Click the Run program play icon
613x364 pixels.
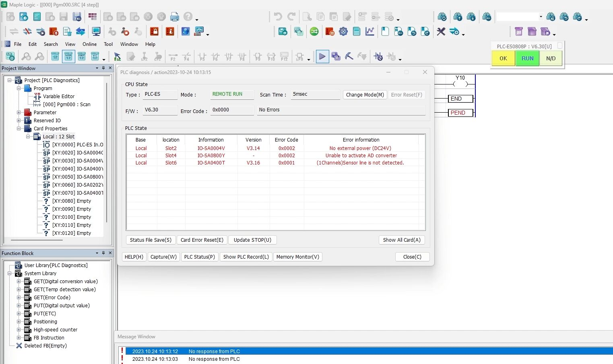click(x=322, y=56)
